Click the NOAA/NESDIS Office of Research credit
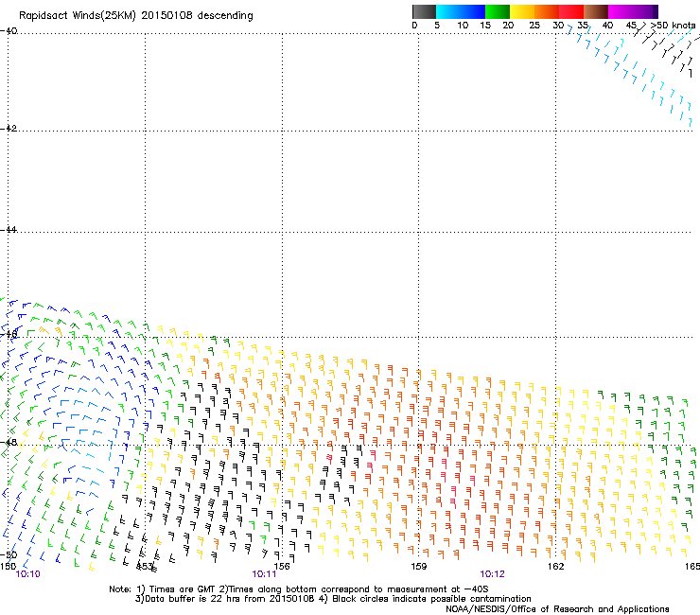The image size is (700, 615). (557, 609)
